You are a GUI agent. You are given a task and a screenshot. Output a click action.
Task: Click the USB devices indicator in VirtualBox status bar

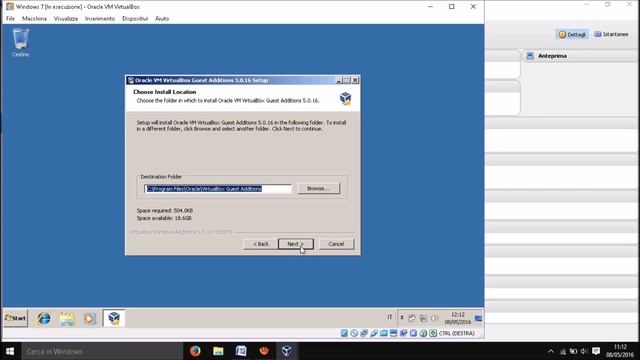[x=374, y=333]
